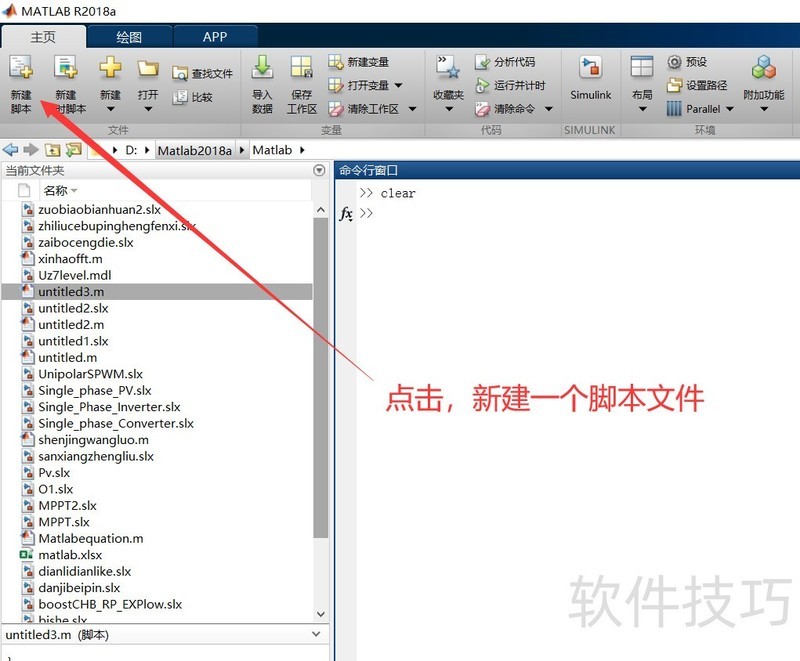This screenshot has height=661, width=800.
Task: Switch to the APP tab
Action: (215, 37)
